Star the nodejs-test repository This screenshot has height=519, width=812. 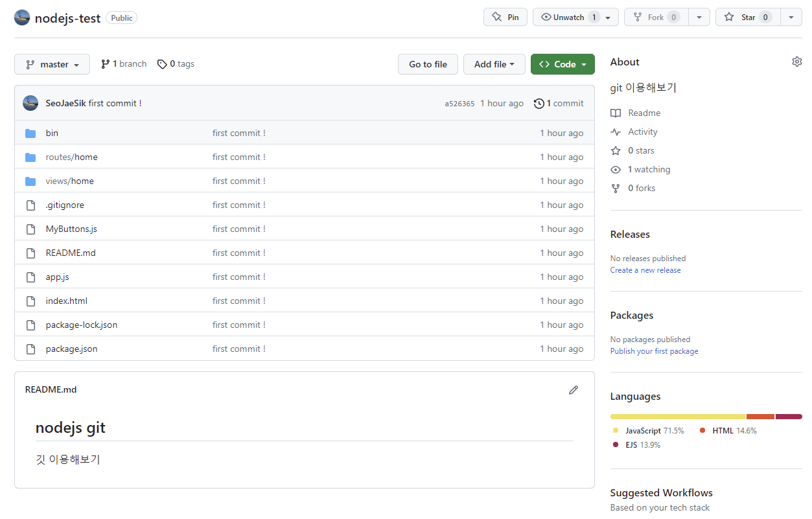click(x=748, y=17)
